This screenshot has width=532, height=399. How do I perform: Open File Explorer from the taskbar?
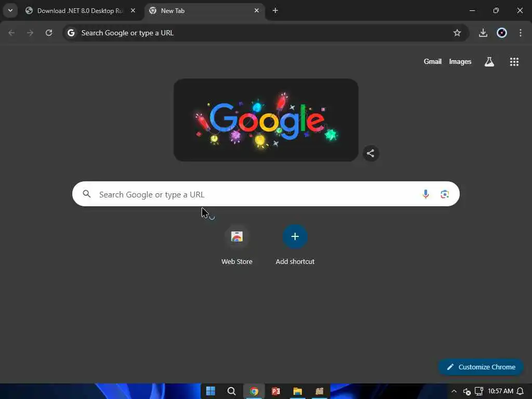click(298, 391)
